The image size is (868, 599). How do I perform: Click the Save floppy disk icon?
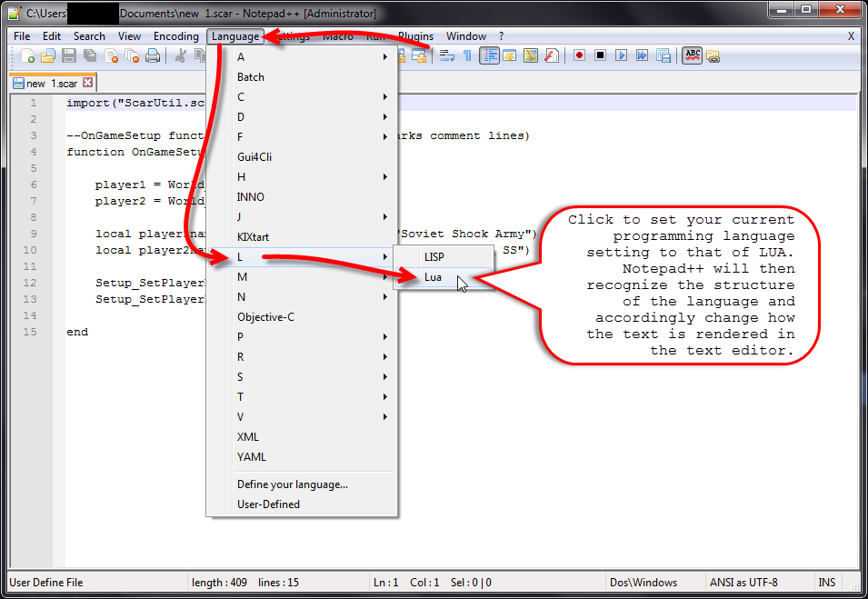[69, 56]
